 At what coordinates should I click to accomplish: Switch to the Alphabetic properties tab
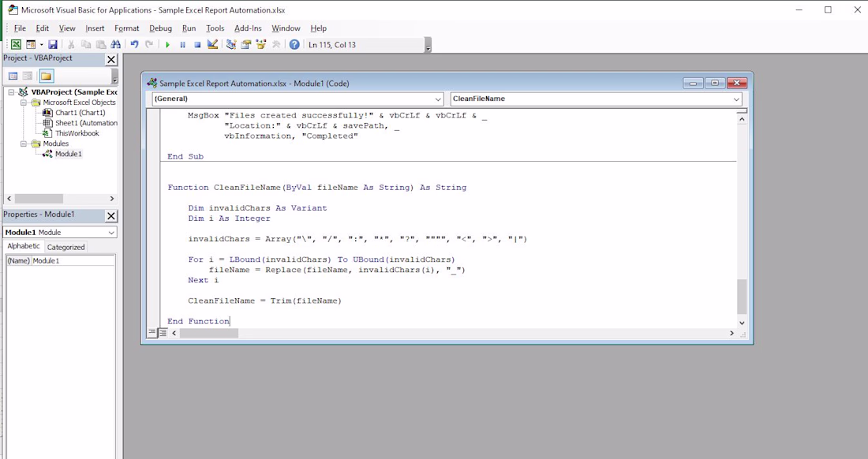[x=24, y=247]
